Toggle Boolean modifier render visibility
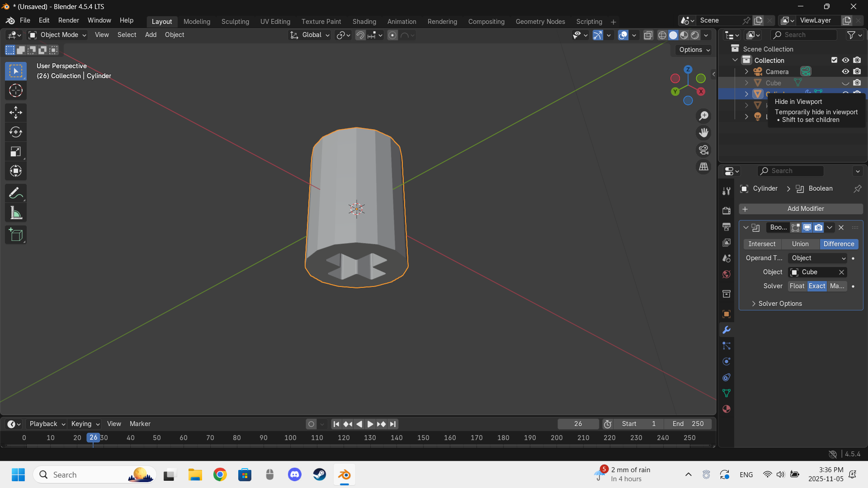868x488 pixels. pyautogui.click(x=819, y=228)
